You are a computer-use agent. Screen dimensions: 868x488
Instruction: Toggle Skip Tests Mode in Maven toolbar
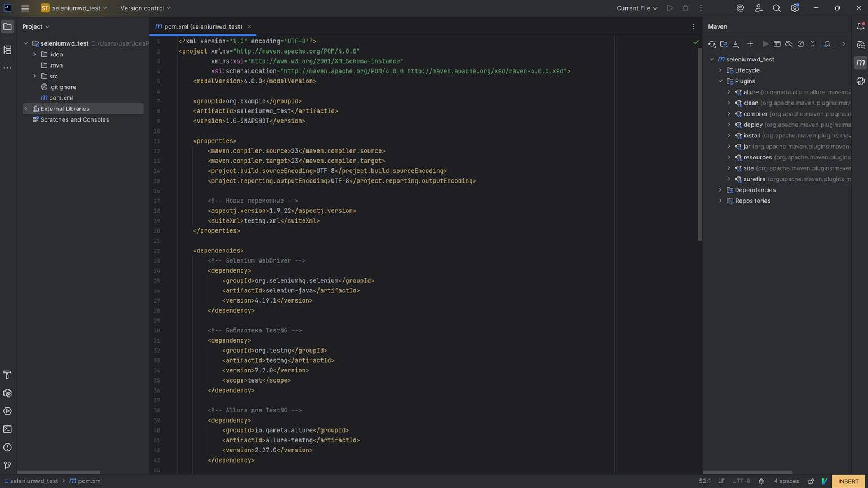[x=800, y=43]
